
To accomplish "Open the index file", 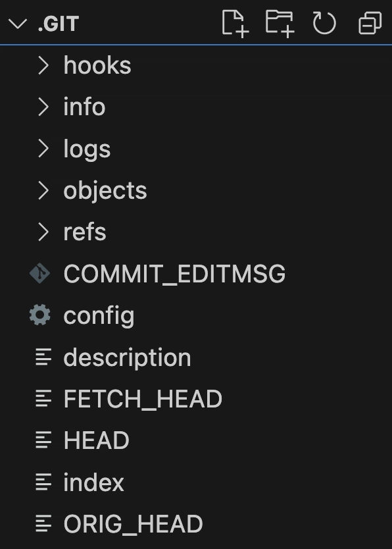I will point(196,482).
